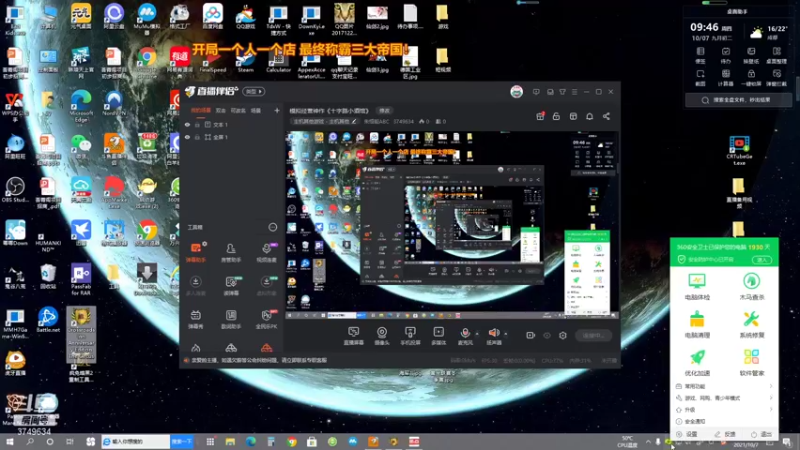Image resolution: width=800 pixels, height=450 pixels.
Task: Hide the 全屏 1 source layer
Action: tap(187, 137)
